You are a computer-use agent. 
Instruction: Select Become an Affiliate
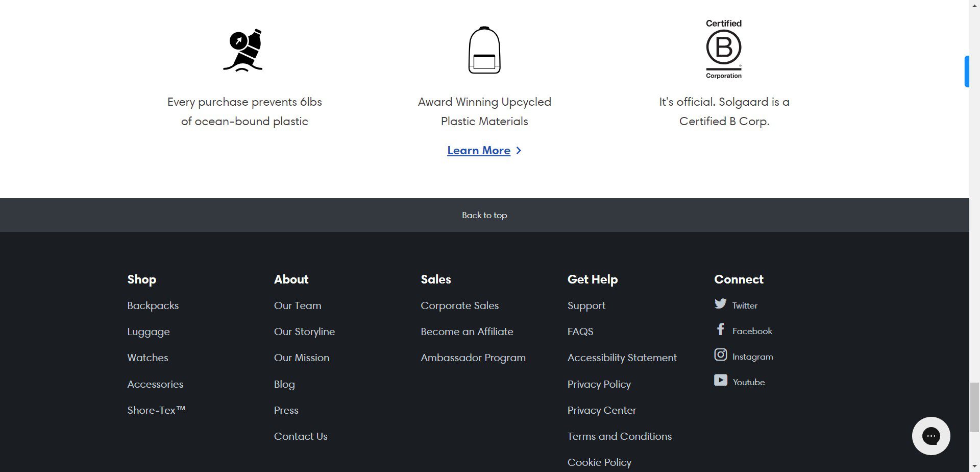[x=467, y=332]
